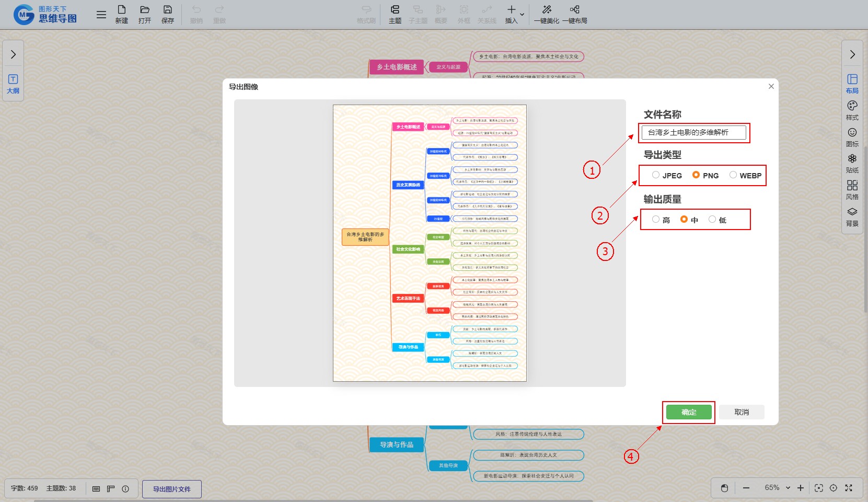The height and width of the screenshot is (502, 868).
Task: Select WEBP export type
Action: point(733,175)
